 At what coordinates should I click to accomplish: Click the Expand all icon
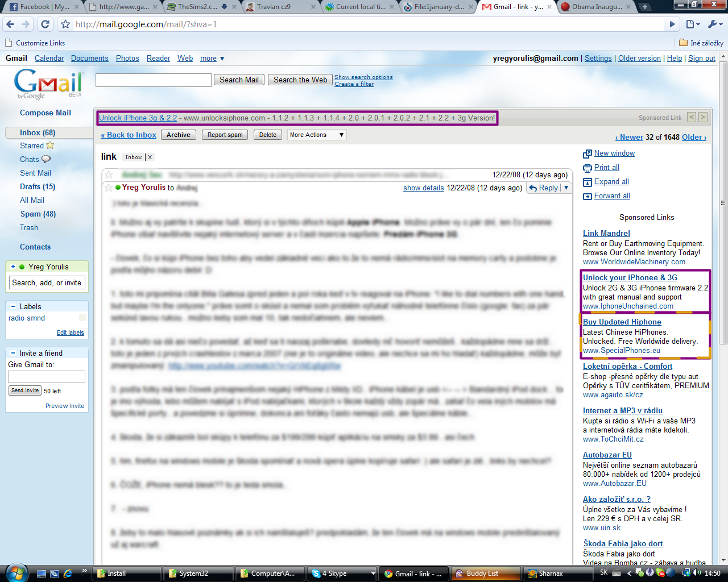coord(588,182)
